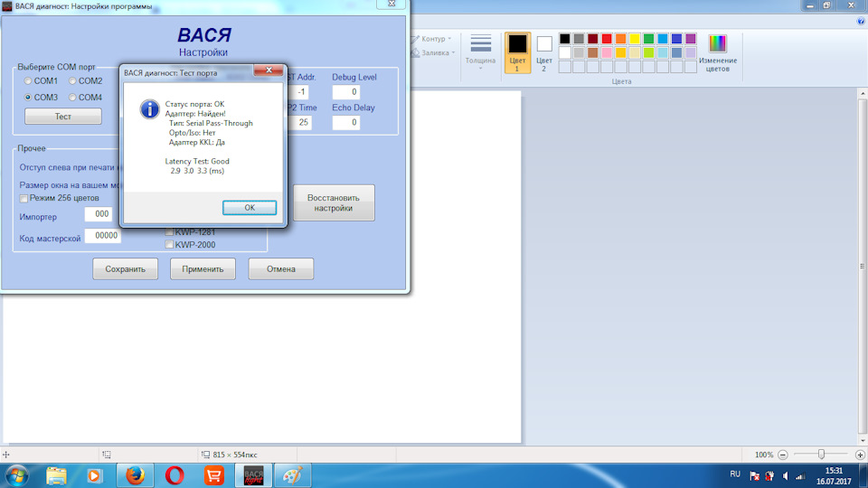The width and height of the screenshot is (868, 488).
Task: Open the orange shopping cart taskbar app
Action: point(213,475)
